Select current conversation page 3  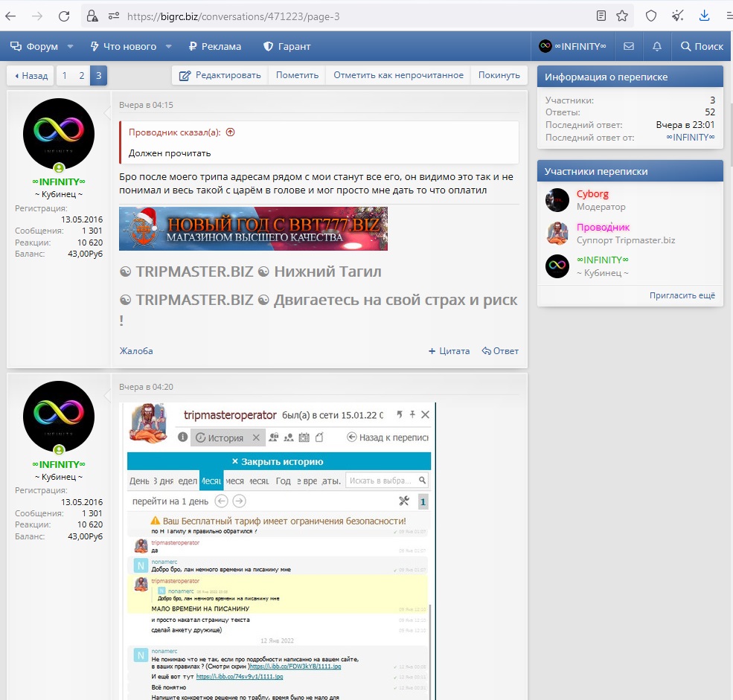pyautogui.click(x=99, y=76)
